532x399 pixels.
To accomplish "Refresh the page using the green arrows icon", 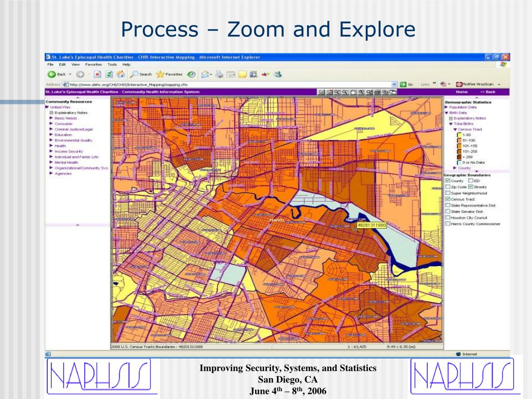I will pyautogui.click(x=109, y=74).
